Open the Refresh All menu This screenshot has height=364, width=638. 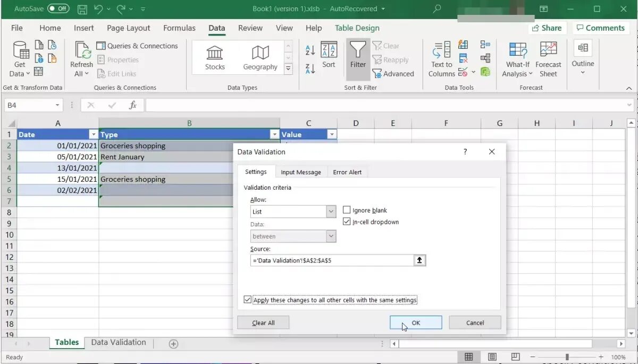82,59
